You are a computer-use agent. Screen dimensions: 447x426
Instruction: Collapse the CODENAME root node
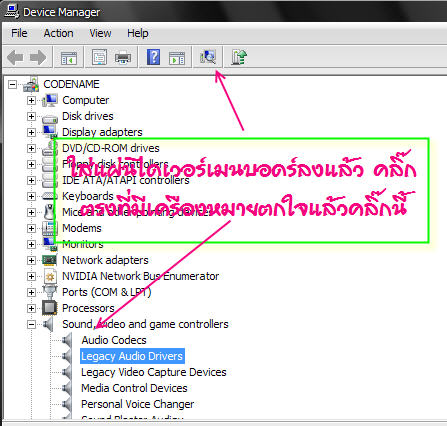tap(12, 84)
